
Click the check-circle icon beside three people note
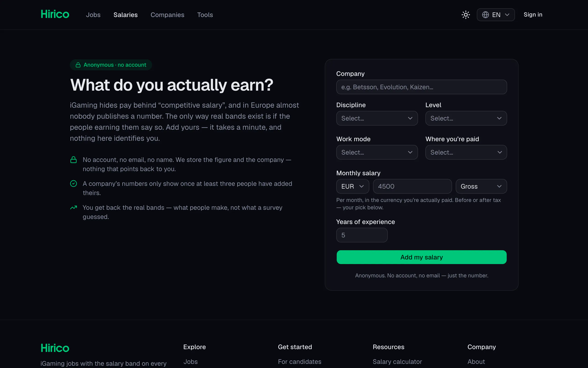point(73,184)
